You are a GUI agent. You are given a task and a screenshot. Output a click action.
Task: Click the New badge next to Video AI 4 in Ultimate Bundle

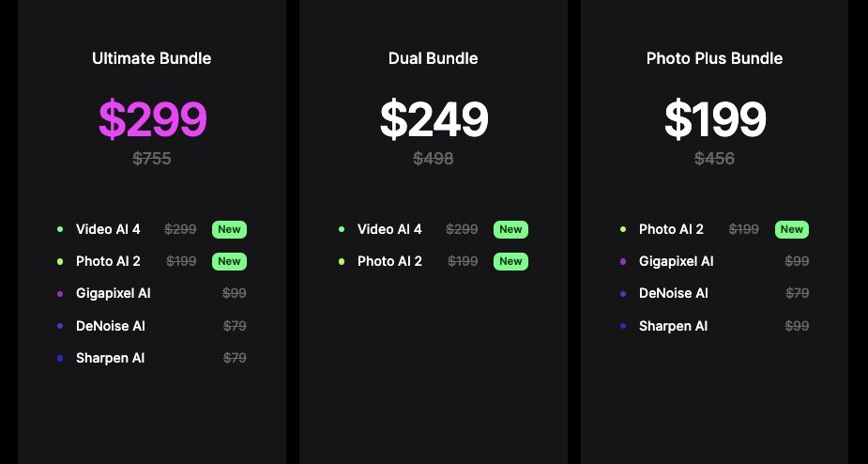[x=229, y=229]
